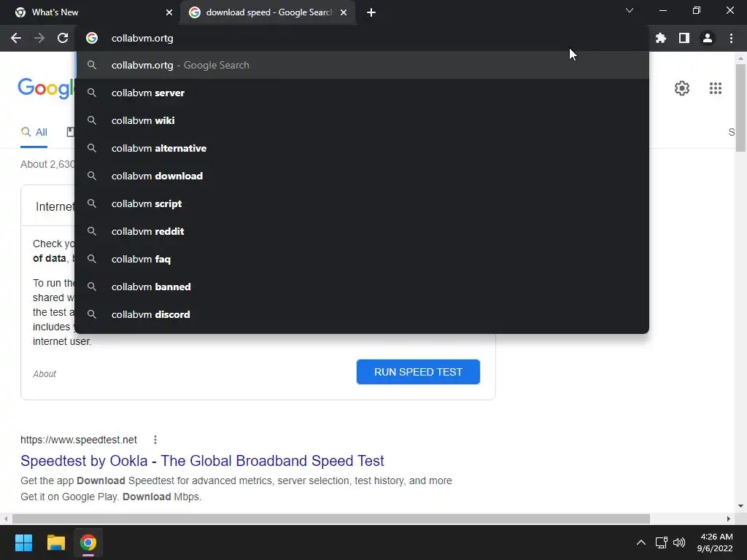Open the Chrome profile avatar icon
Screen dimensions: 747x560
pos(708,38)
